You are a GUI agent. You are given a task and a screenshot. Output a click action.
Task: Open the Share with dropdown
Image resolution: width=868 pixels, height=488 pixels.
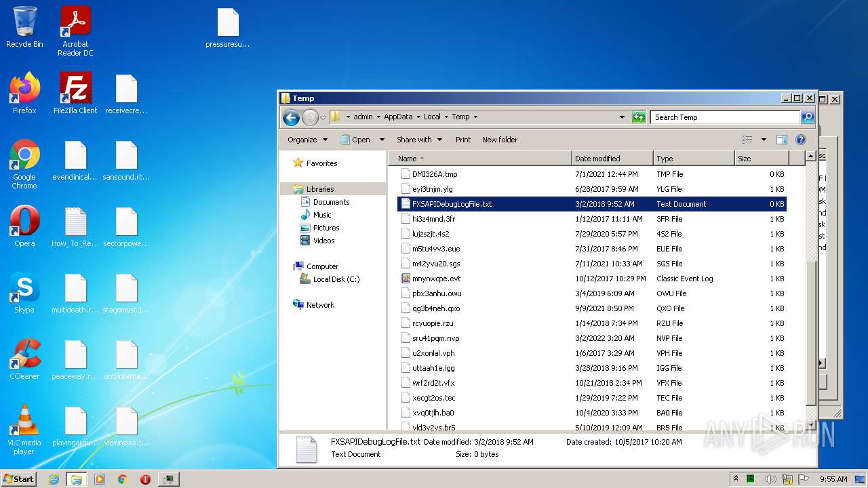coord(419,140)
